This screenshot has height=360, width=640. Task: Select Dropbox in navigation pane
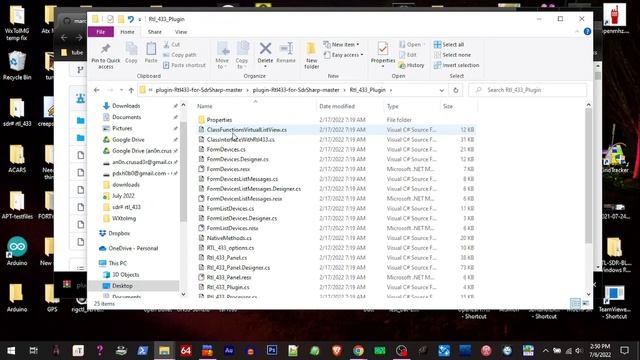119,233
